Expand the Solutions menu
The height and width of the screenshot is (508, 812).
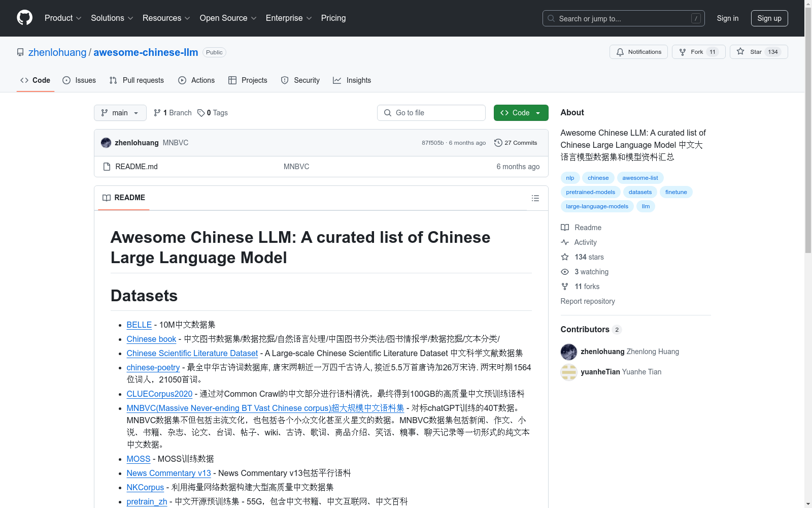pos(112,18)
